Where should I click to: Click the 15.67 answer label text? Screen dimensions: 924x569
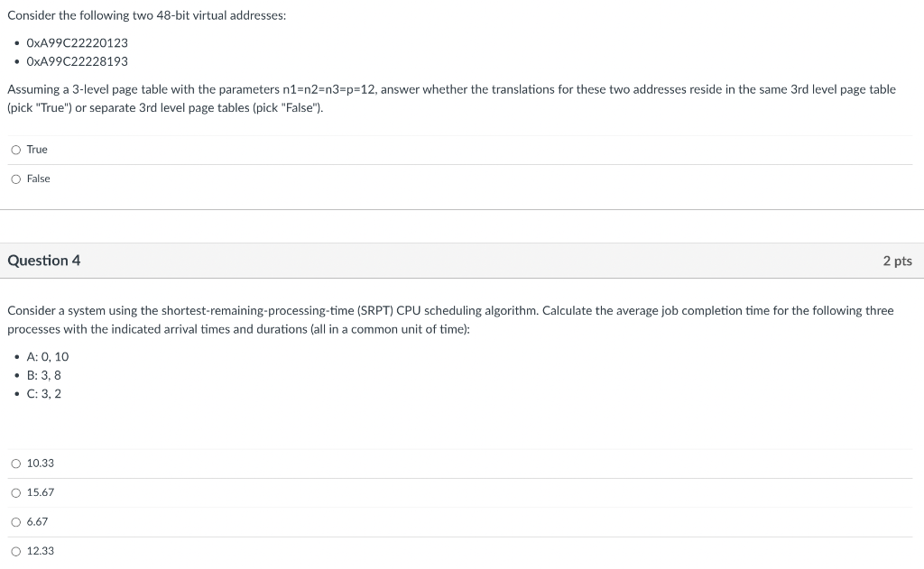(x=41, y=492)
